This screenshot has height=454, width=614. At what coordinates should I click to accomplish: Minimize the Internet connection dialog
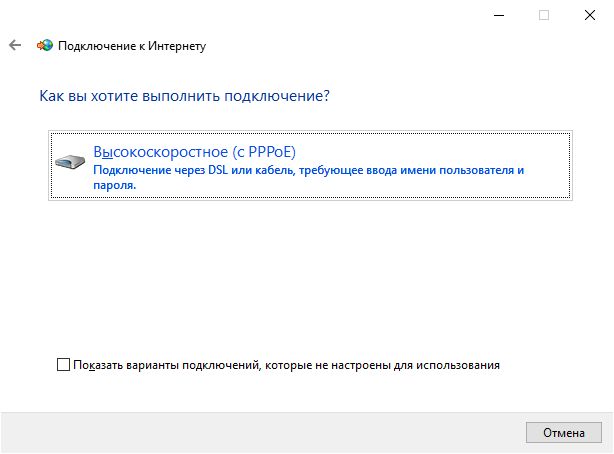[x=498, y=15]
